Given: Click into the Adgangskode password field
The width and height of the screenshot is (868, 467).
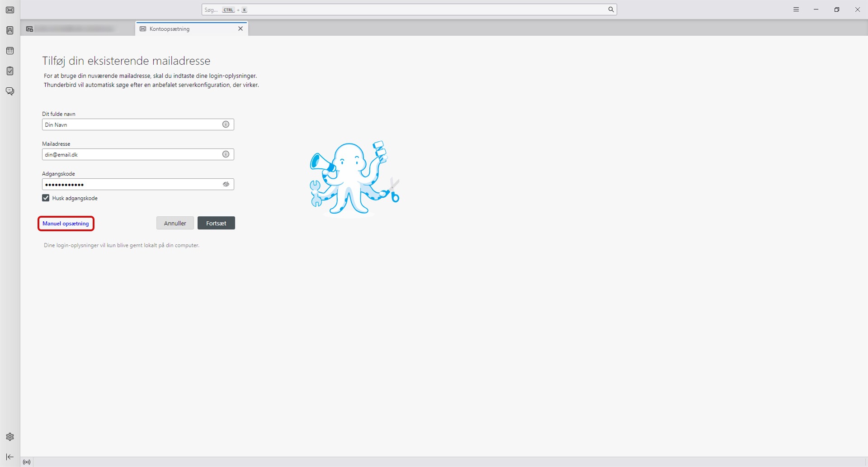Looking at the screenshot, I should click(x=131, y=184).
